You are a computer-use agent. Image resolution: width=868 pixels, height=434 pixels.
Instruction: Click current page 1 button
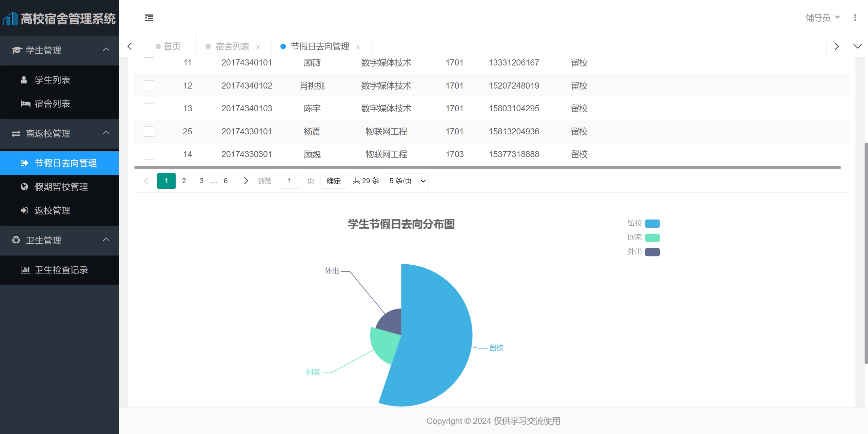pos(166,181)
